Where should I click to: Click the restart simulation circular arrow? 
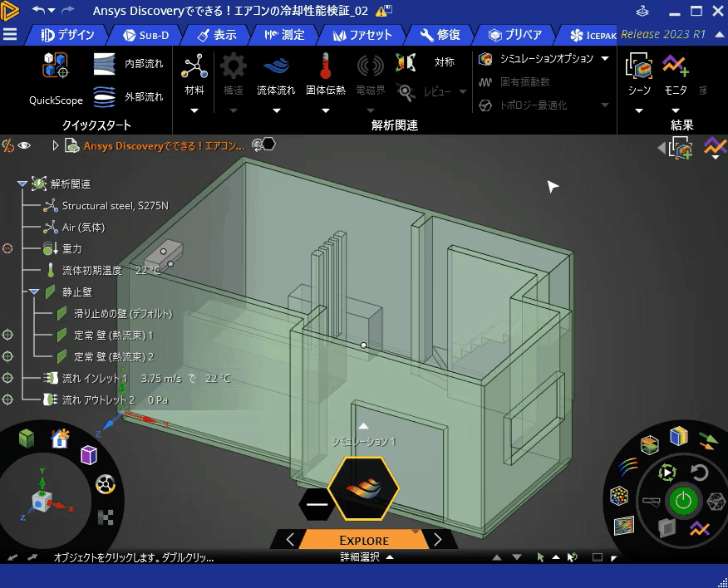pos(699,473)
